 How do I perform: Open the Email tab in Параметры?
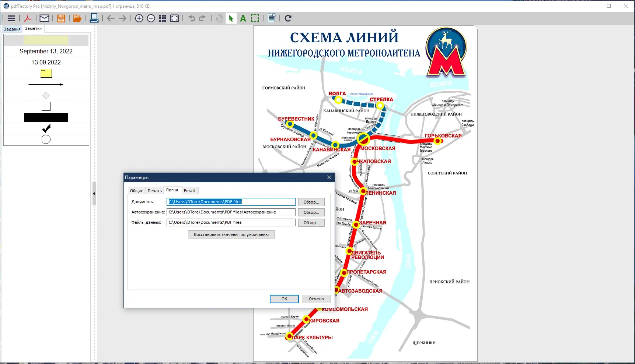coord(189,191)
